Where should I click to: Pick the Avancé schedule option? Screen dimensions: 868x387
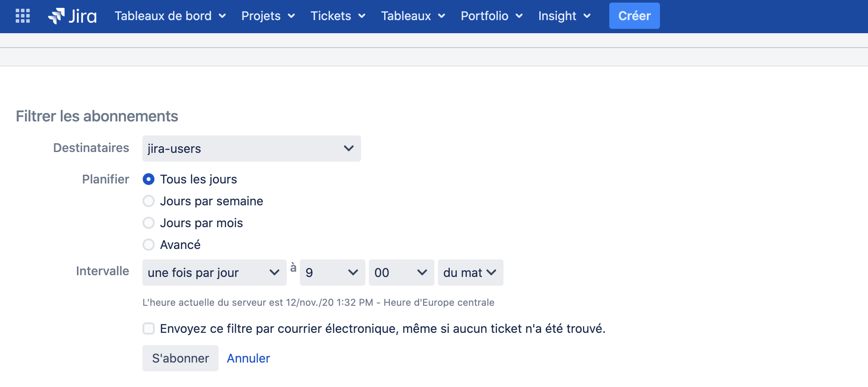click(149, 245)
